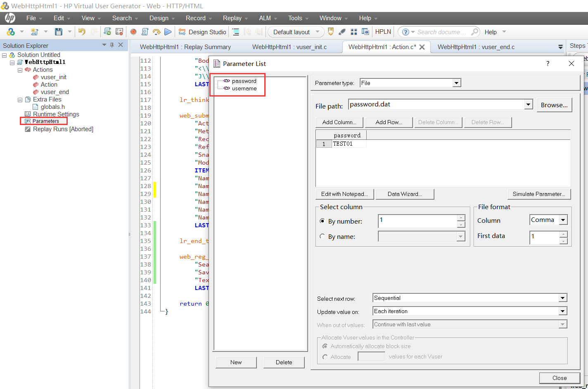The width and height of the screenshot is (588, 389).
Task: Open the File path dropdown arrow
Action: [529, 105]
